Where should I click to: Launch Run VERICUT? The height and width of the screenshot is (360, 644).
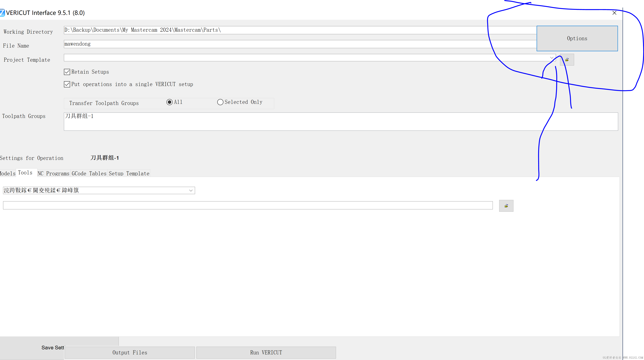tap(266, 352)
